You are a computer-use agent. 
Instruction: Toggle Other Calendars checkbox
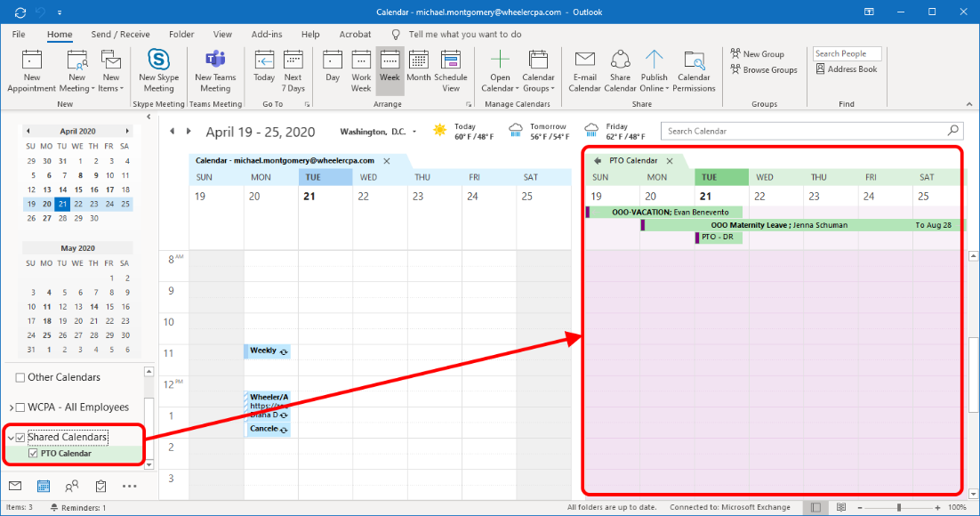click(x=20, y=377)
